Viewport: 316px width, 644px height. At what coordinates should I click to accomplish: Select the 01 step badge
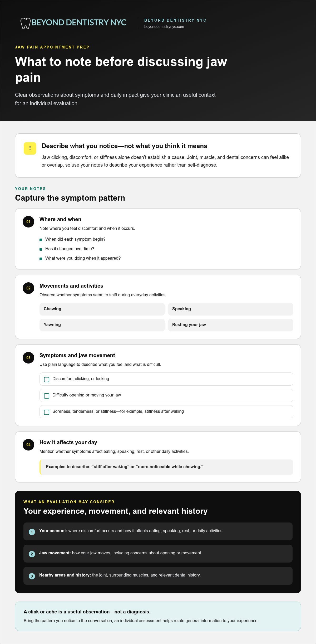click(28, 222)
